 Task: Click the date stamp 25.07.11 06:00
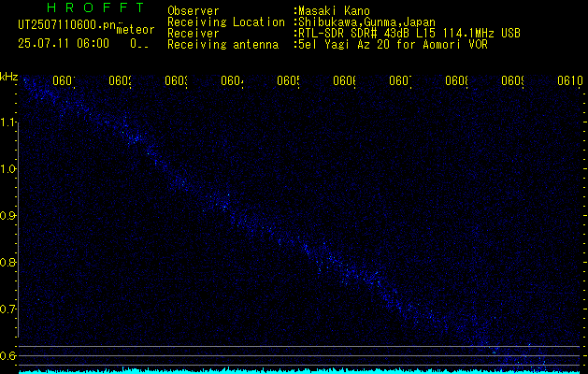[64, 44]
